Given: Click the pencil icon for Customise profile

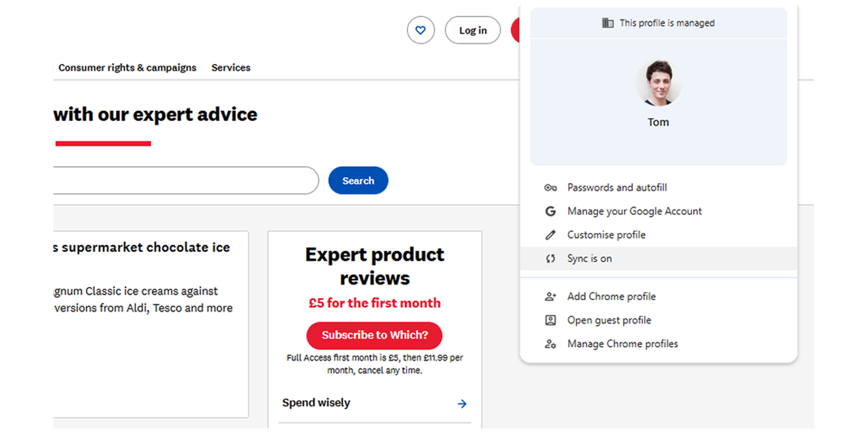Looking at the screenshot, I should point(550,235).
